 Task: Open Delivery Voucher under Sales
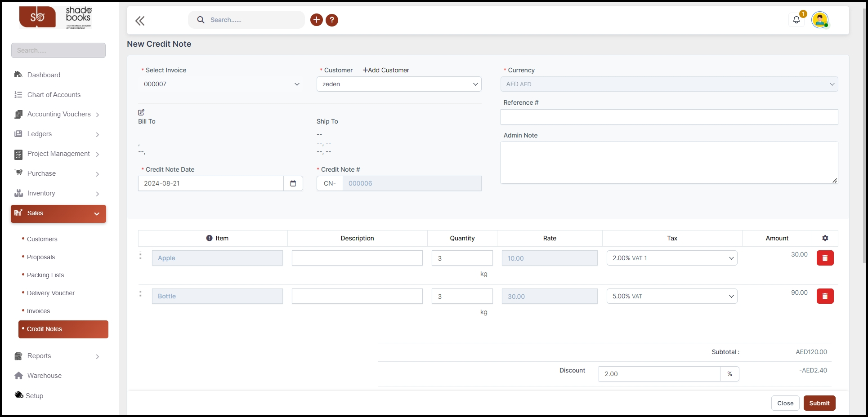[x=51, y=293]
